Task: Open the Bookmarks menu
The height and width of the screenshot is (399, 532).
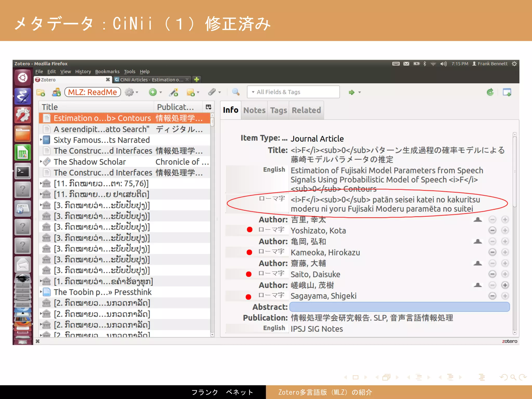Action: pyautogui.click(x=107, y=71)
